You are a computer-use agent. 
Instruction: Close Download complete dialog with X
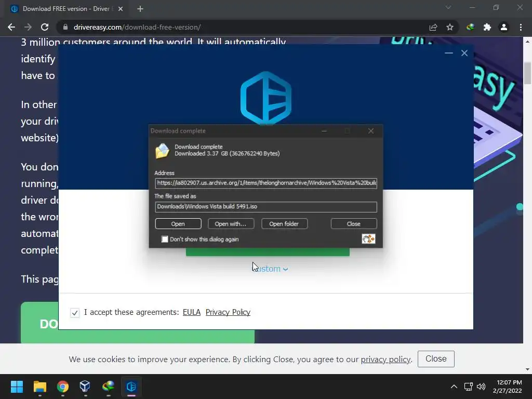tap(371, 131)
